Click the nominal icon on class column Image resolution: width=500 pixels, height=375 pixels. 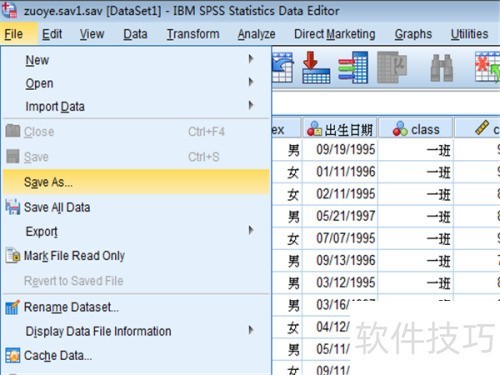400,129
